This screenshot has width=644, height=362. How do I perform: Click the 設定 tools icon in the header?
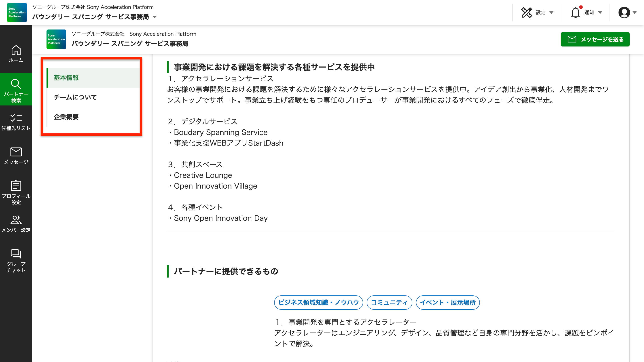coord(527,12)
